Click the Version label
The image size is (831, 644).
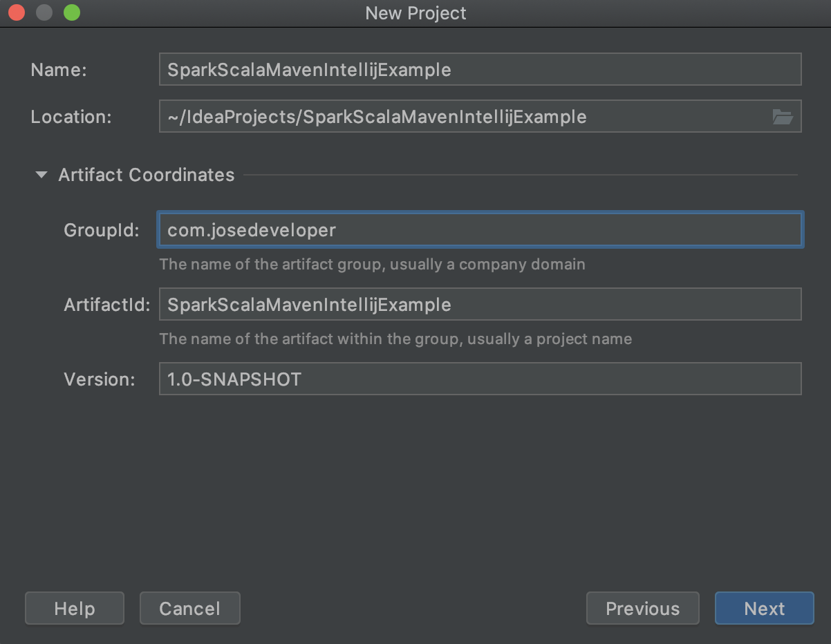pyautogui.click(x=100, y=379)
